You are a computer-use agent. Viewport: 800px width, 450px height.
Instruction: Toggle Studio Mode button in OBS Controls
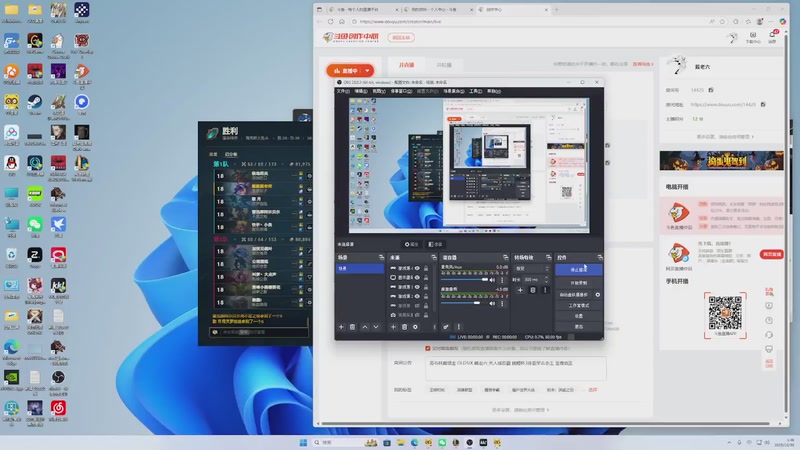[x=579, y=306]
